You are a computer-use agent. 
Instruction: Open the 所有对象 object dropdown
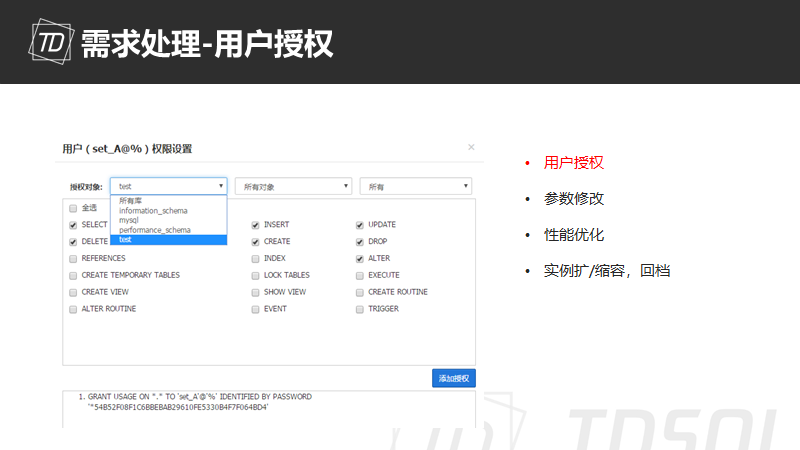click(x=293, y=186)
